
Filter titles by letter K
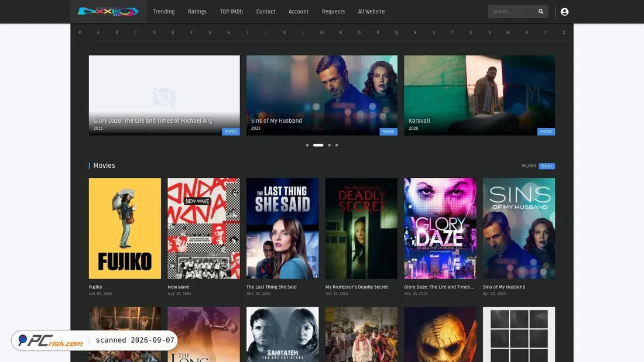[x=285, y=32]
